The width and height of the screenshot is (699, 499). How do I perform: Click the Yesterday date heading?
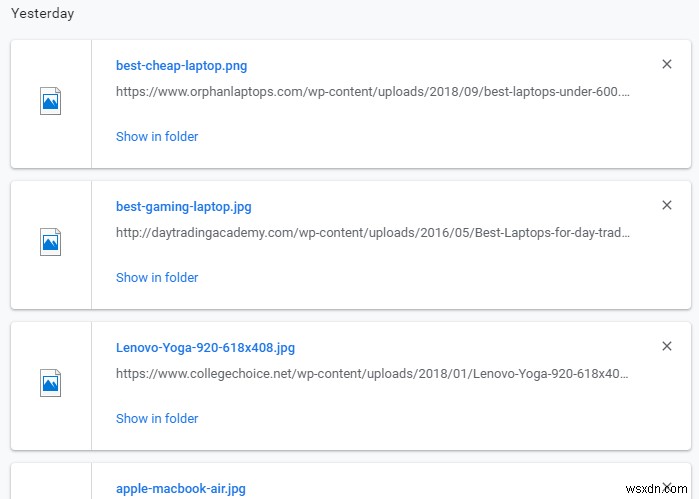42,14
